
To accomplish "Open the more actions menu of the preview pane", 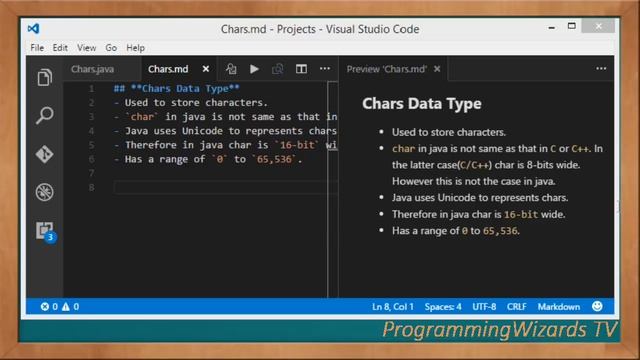I will [601, 69].
